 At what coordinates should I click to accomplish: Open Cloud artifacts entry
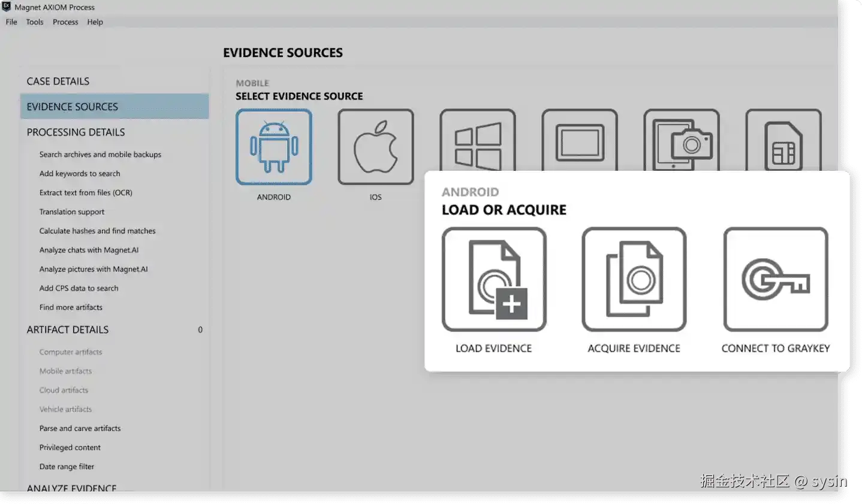pos(64,390)
